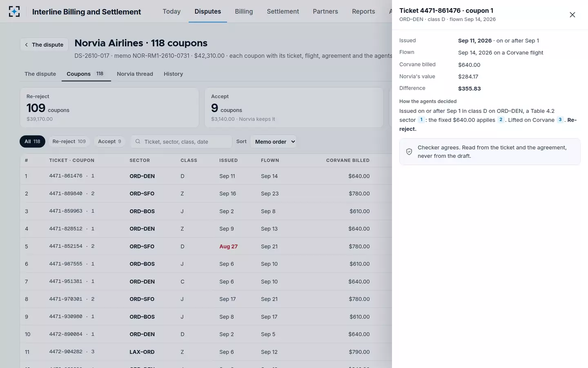588x368 pixels.
Task: Click the checker shield icon in the agreement note
Action: [409, 152]
